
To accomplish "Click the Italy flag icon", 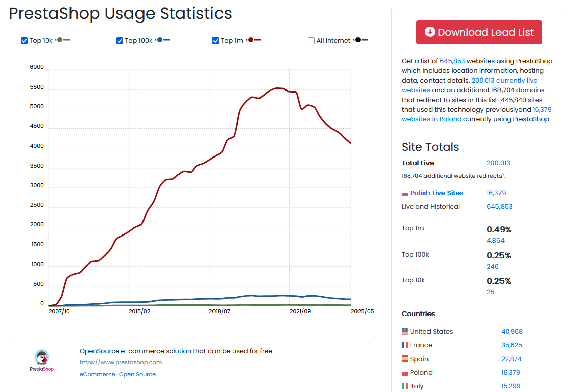I will pos(405,386).
